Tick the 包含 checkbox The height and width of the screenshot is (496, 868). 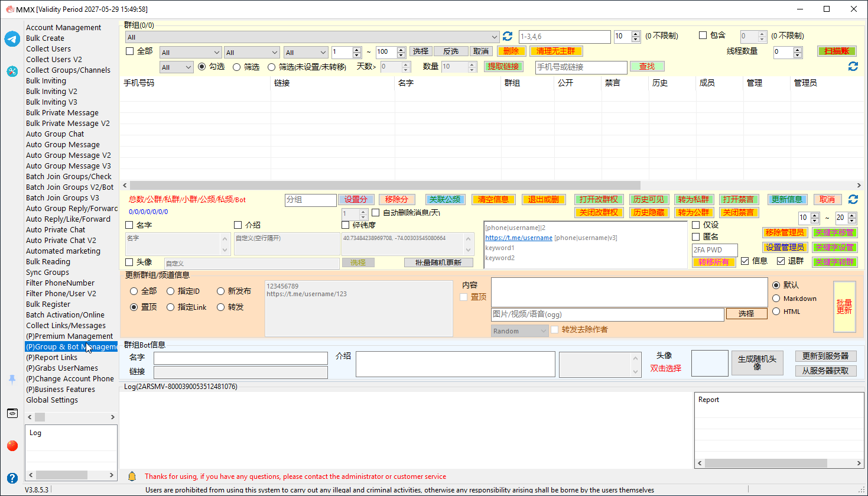tap(703, 35)
